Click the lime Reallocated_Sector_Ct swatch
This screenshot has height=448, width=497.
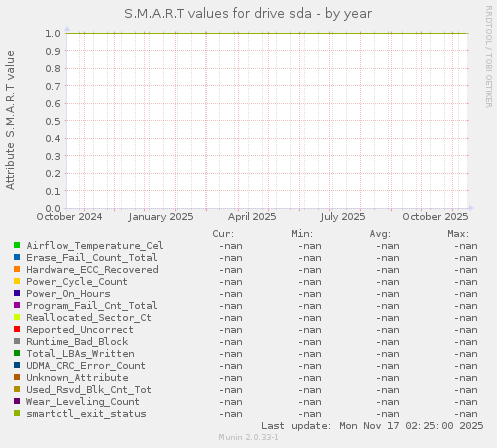coord(17,317)
